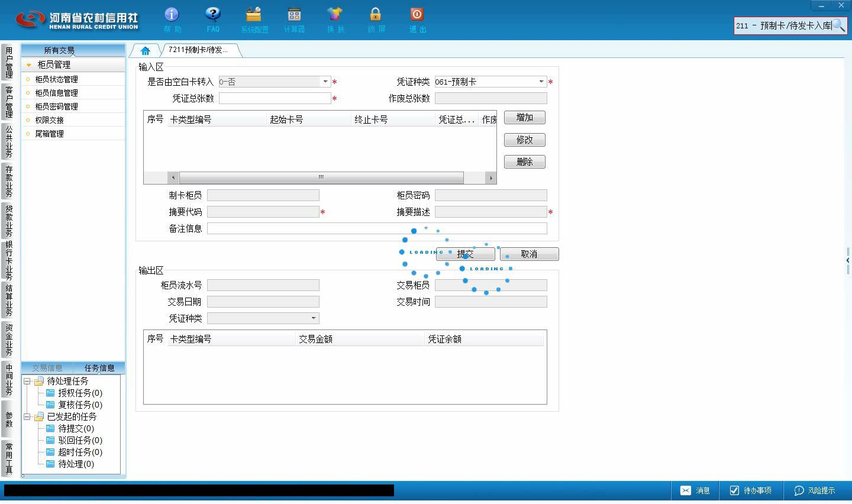Open the 是否由空白卡转入 dropdown
Viewport: 852px width, 504px height.
[x=325, y=82]
